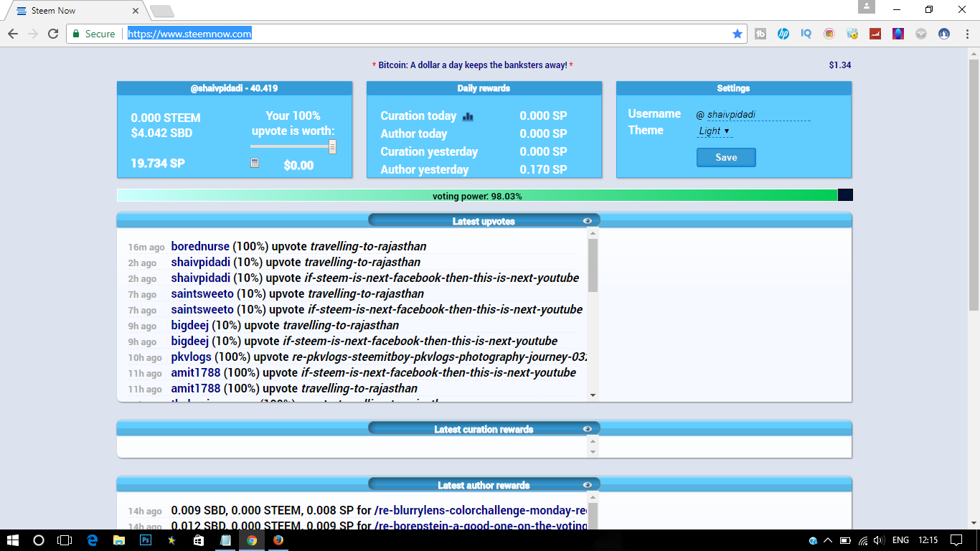Click the Chrome profile button above toolbar
The width and height of the screenshot is (980, 551).
pos(867,6)
